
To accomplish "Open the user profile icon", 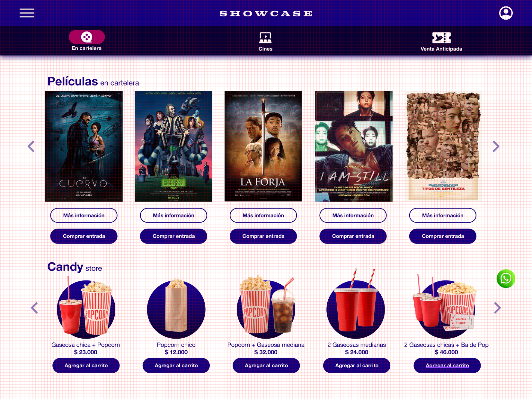I will coord(506,13).
